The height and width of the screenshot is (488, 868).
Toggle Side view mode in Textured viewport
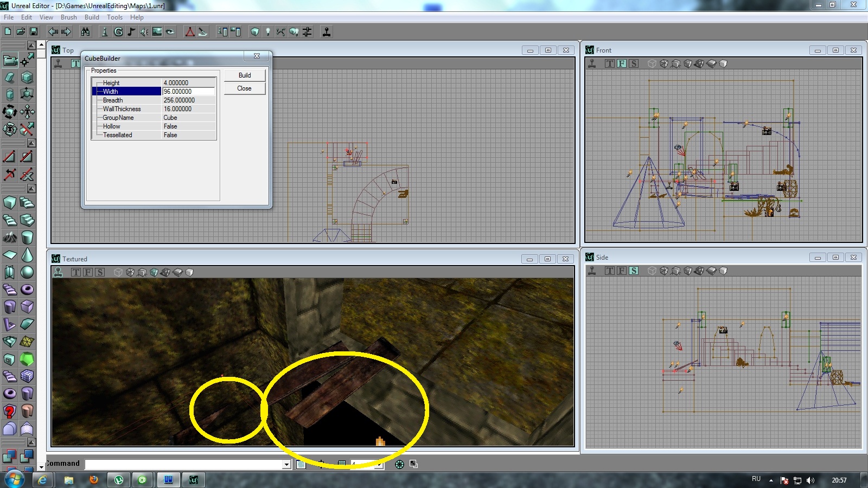[x=100, y=272]
